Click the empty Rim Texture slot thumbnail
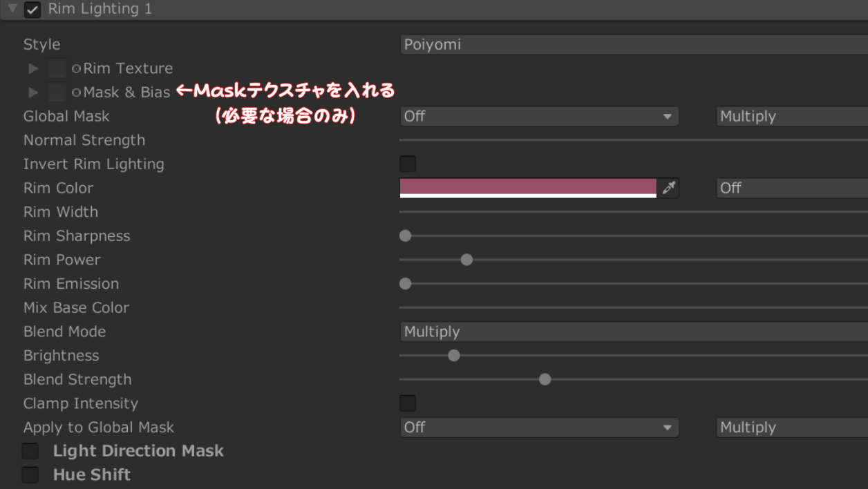Image resolution: width=868 pixels, height=489 pixels. (x=57, y=68)
